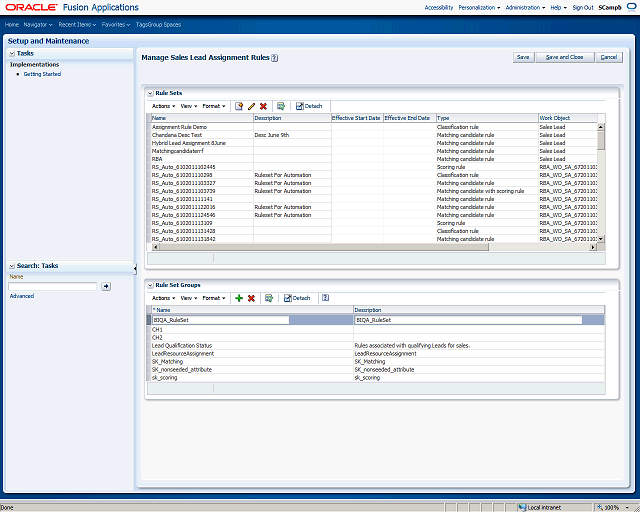This screenshot has height=512, width=640.
Task: Open the Help menu
Action: coord(558,7)
